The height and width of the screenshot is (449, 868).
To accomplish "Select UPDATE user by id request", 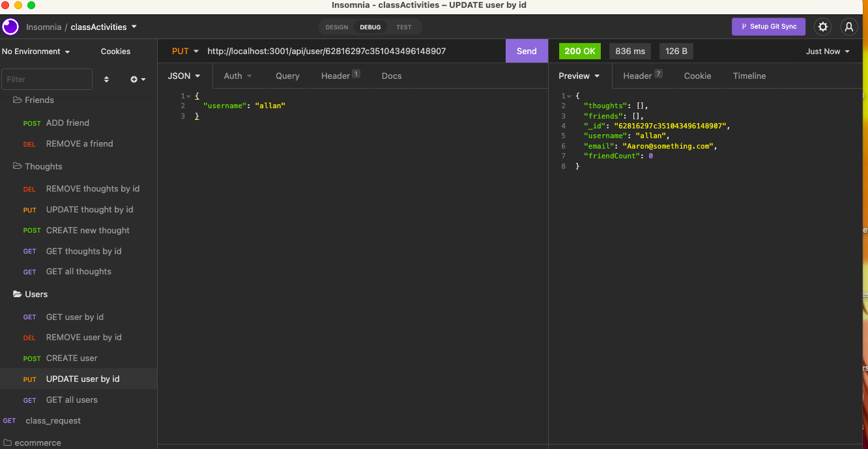I will tap(78, 379).
